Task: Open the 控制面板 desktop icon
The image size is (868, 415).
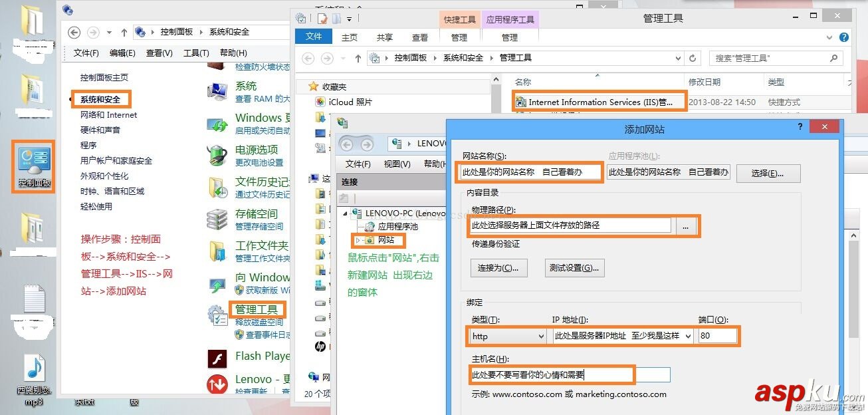Action: [33, 166]
